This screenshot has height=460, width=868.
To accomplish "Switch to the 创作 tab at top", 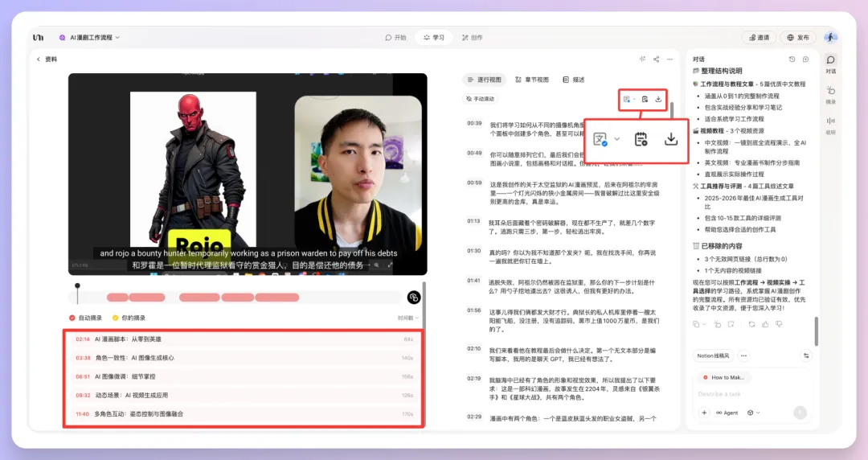I will (472, 37).
